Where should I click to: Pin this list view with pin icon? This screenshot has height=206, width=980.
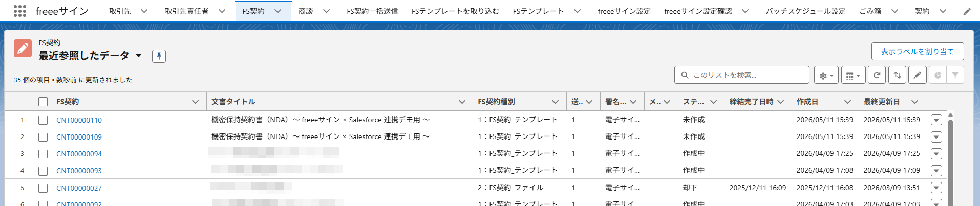(159, 56)
